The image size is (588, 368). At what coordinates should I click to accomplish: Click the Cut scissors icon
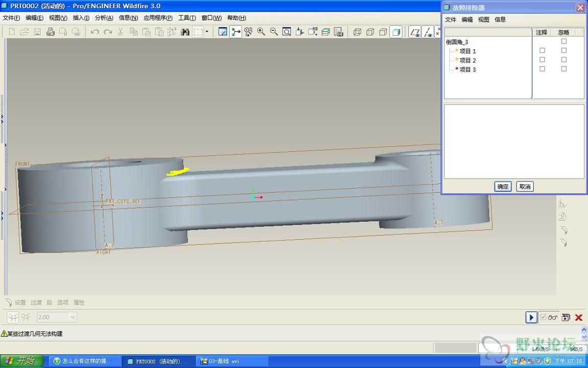click(120, 32)
